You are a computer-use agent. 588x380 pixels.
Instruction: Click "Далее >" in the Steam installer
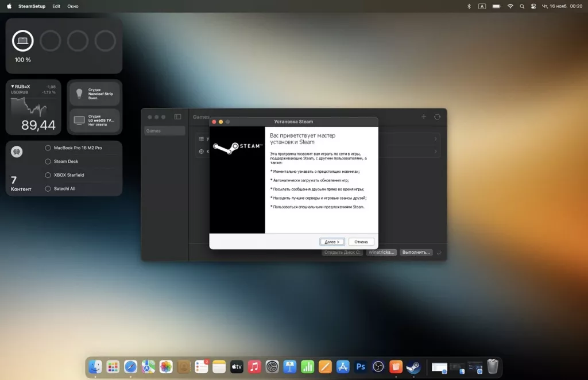click(332, 241)
